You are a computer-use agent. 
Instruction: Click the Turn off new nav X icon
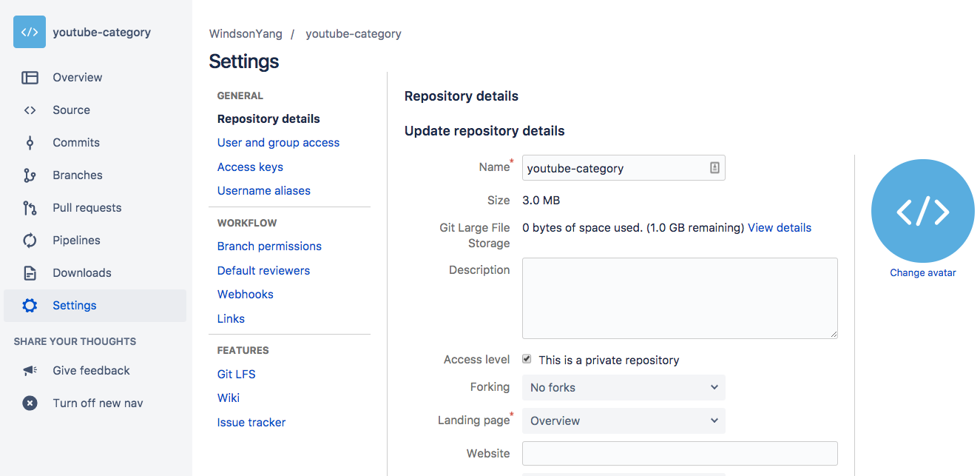30,403
